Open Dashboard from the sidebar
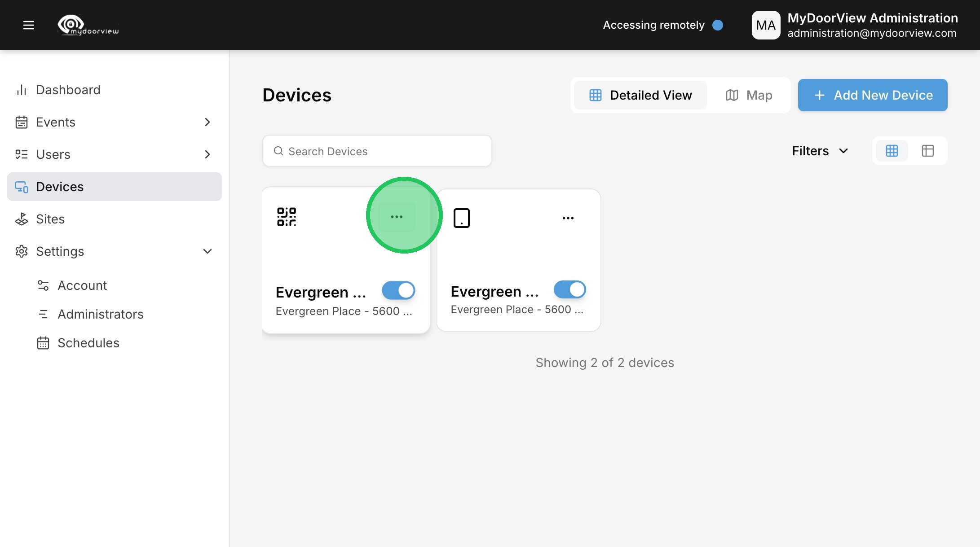Image resolution: width=980 pixels, height=547 pixels. click(68, 90)
